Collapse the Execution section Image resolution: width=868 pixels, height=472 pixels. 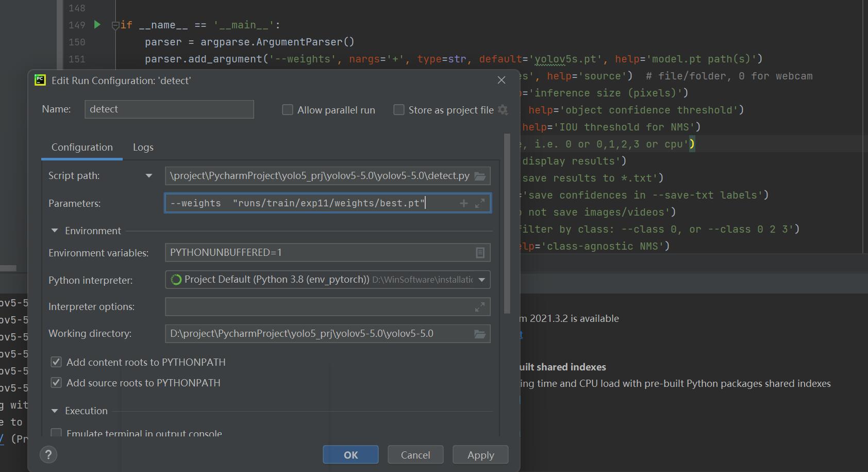(55, 411)
